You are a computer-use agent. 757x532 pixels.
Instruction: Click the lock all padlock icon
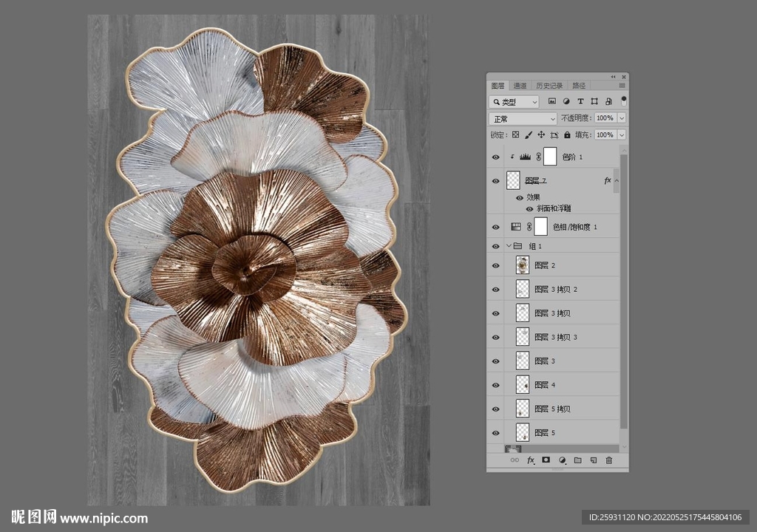(567, 135)
